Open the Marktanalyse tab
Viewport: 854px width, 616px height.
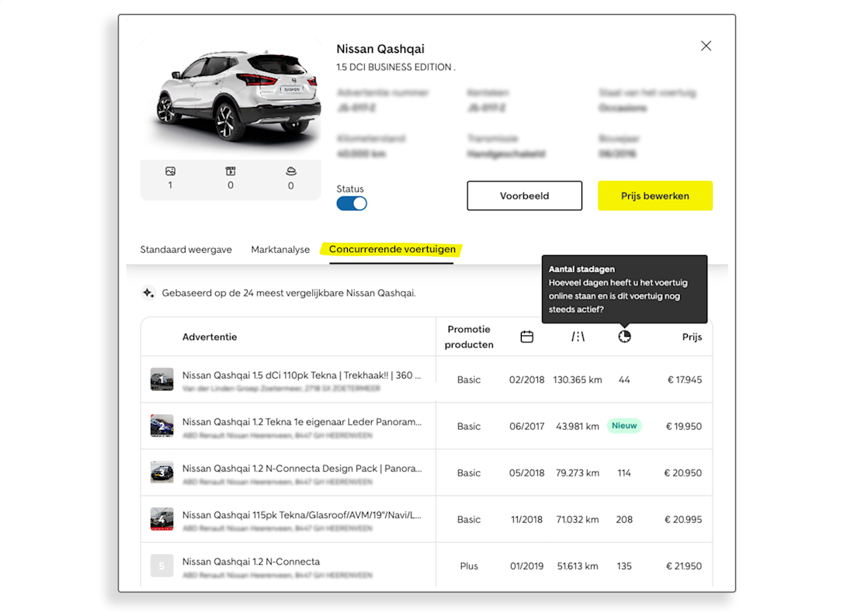(280, 250)
